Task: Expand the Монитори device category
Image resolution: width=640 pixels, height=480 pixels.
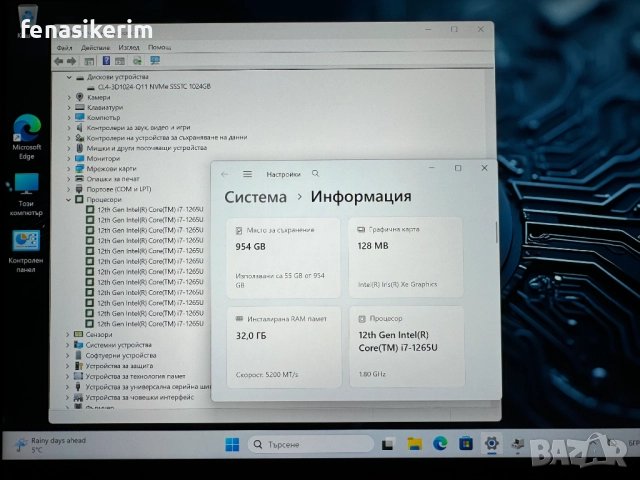Action: [69, 158]
